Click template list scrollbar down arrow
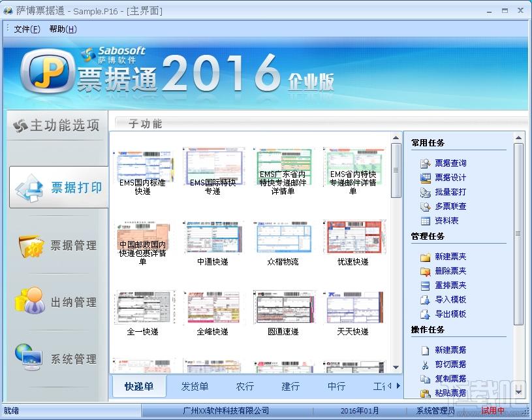The image size is (532, 420). click(396, 368)
